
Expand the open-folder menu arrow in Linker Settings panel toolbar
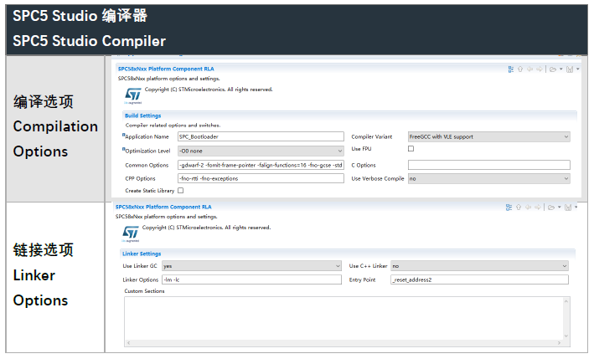(559, 208)
